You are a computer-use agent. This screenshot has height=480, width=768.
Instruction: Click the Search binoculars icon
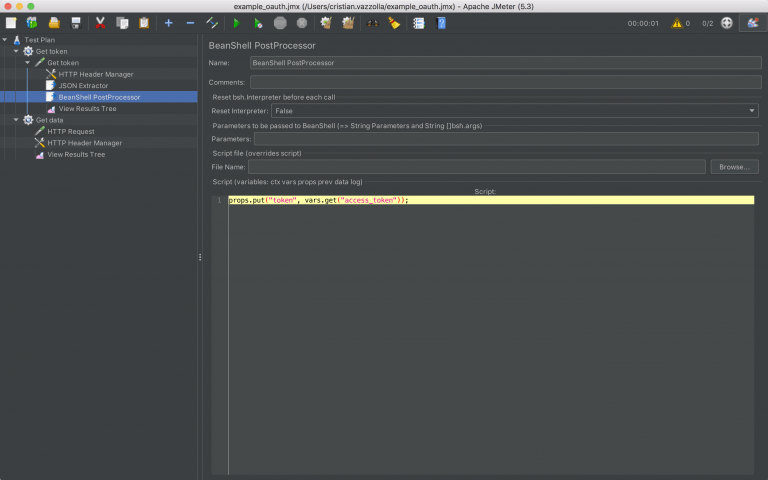373,23
